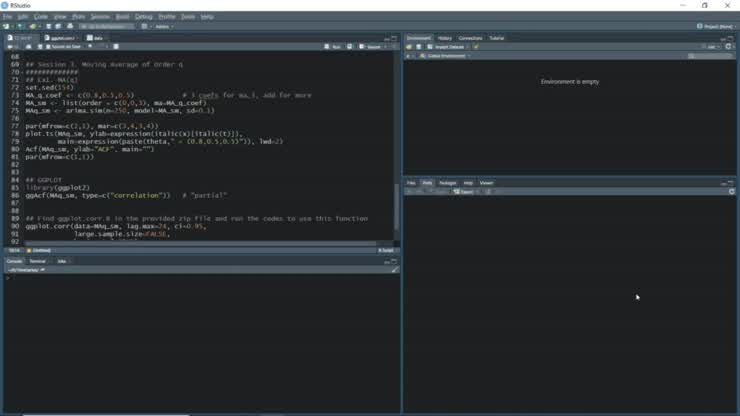Open the Debug menu
Image resolution: width=740 pixels, height=416 pixels.
click(x=143, y=17)
